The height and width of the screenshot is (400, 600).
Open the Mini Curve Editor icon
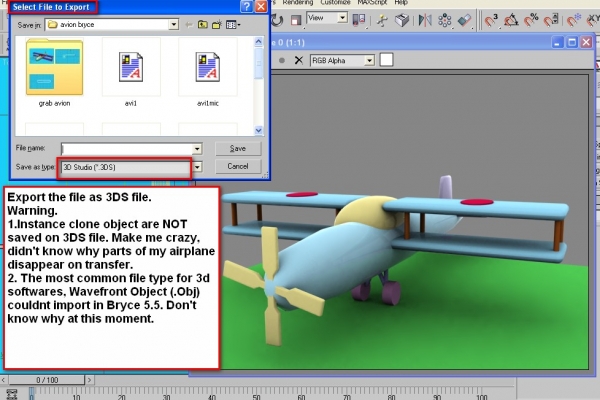(x=12, y=394)
